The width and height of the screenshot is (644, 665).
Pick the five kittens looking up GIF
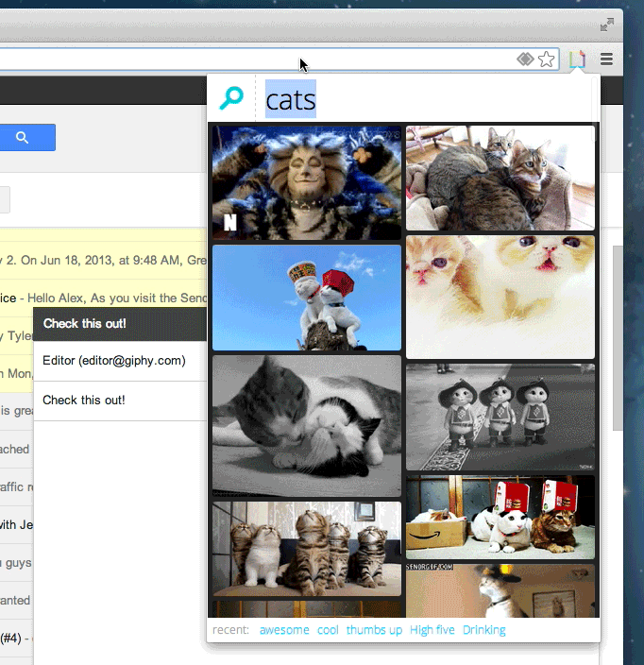tap(307, 549)
